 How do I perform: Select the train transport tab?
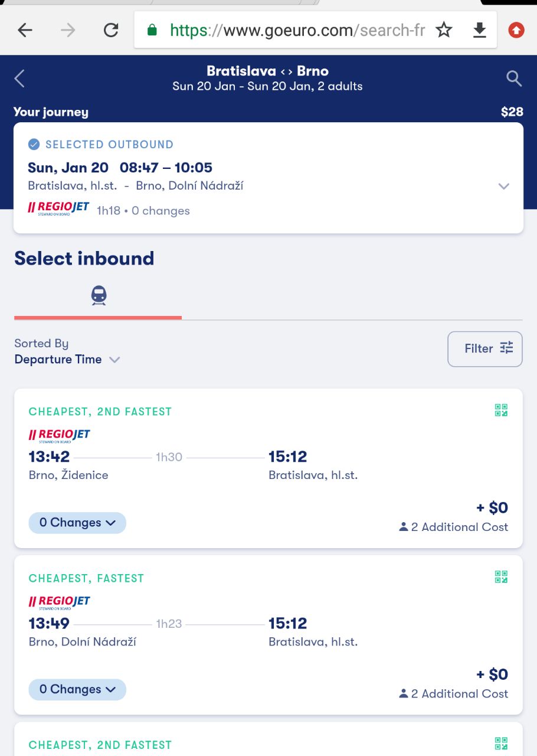(99, 295)
